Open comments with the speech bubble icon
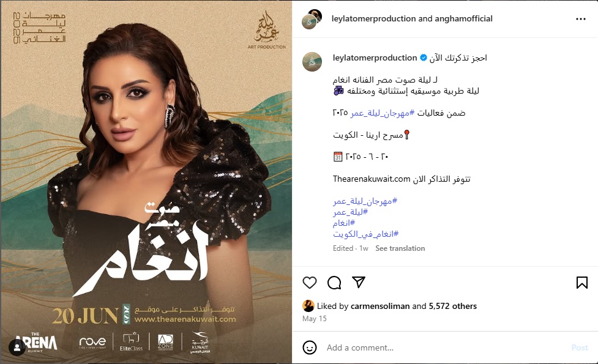 (334, 283)
